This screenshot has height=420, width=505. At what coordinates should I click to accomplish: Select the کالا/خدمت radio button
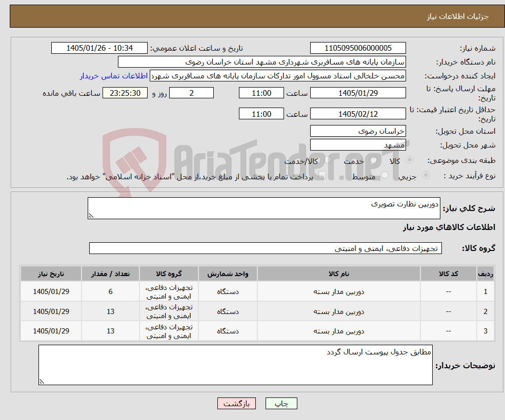[328, 160]
